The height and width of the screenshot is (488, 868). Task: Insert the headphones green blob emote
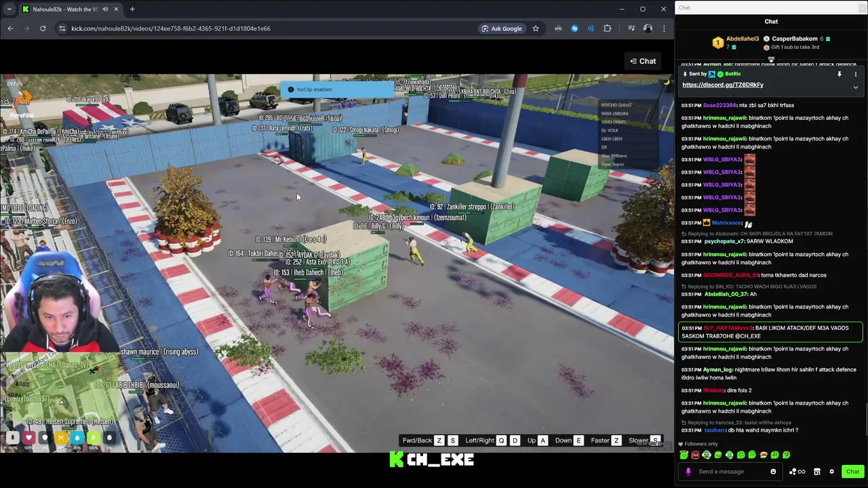(x=707, y=455)
